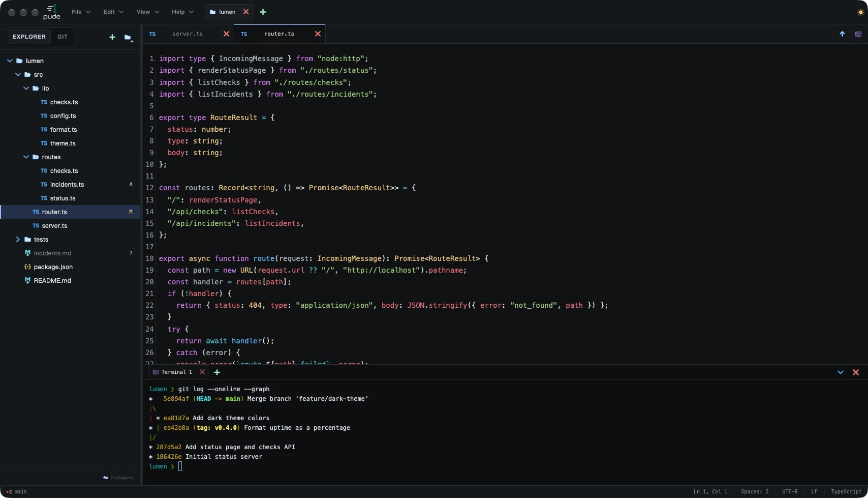Collapse the routes folder
Viewport: 868px width, 498px height.
click(x=26, y=157)
